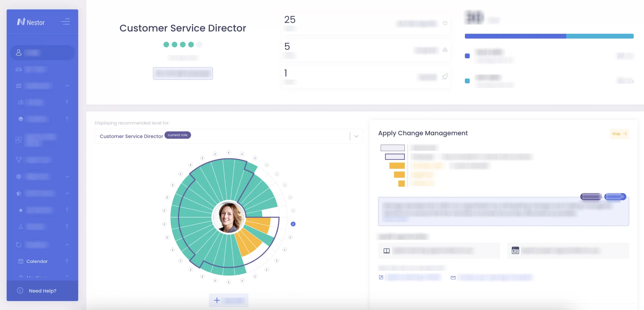Viewport: 644px width, 310px height.
Task: Click the info icon beside Need Help
Action: [20, 291]
